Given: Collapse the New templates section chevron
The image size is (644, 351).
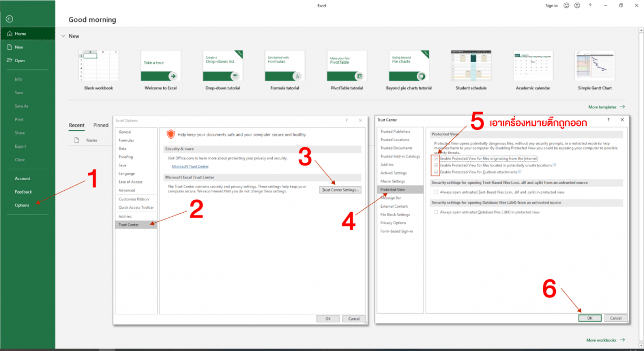Looking at the screenshot, I should [62, 36].
